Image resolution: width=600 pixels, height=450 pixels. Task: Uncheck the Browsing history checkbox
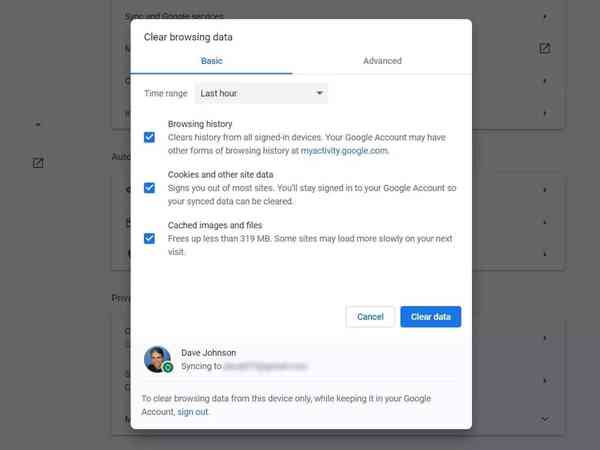[149, 137]
